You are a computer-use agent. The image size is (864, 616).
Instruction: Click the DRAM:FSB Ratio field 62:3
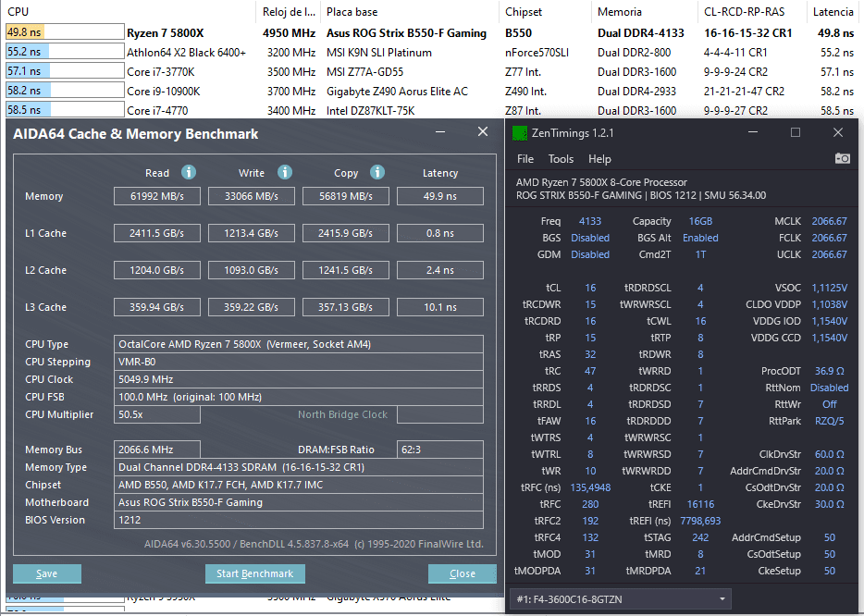coord(439,450)
